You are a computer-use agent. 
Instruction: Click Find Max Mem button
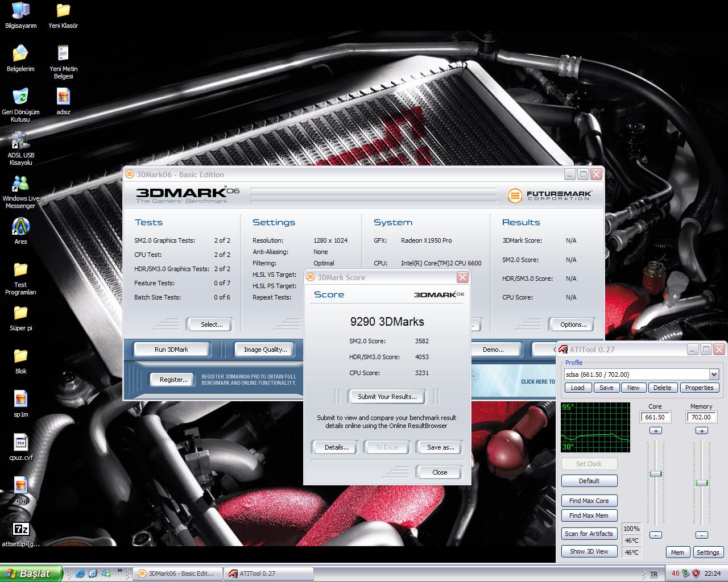pos(589,516)
